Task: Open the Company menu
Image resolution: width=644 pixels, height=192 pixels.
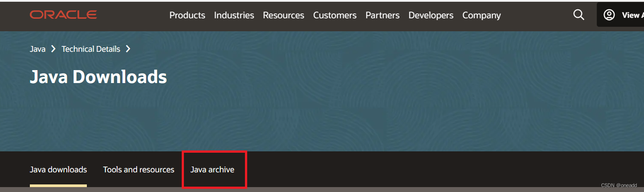Action: click(x=481, y=15)
